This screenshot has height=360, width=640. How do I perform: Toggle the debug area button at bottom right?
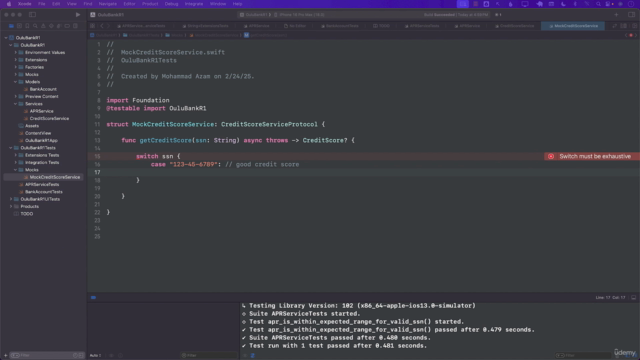click(633, 298)
